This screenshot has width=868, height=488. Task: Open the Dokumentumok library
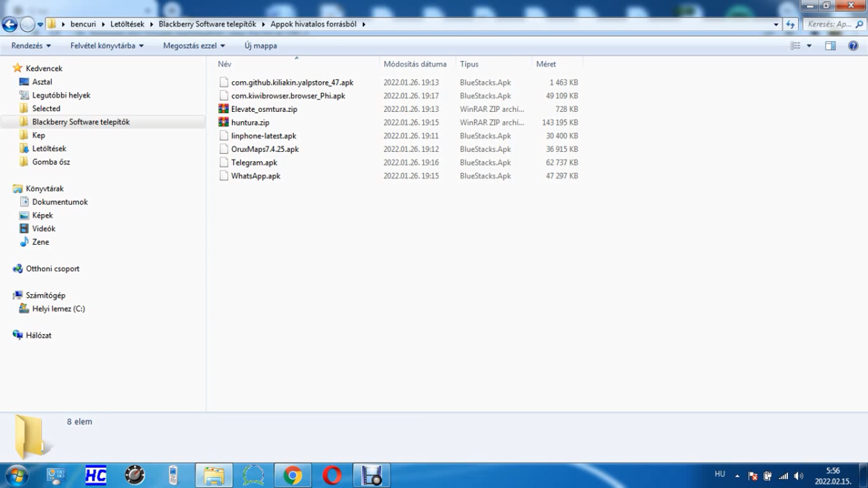pos(60,202)
